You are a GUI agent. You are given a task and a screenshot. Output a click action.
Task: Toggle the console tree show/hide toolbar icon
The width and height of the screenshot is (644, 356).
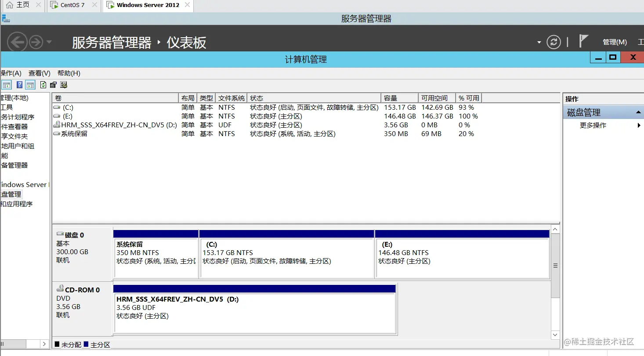(6, 85)
